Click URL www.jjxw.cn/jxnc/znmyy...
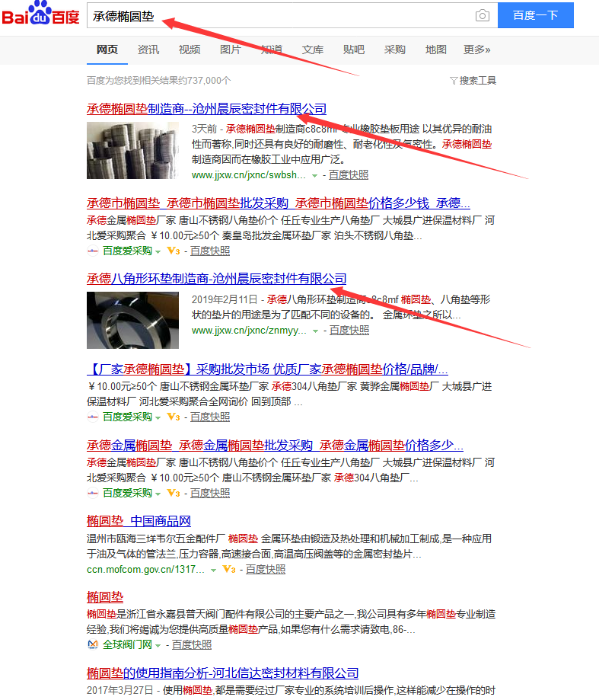 coord(250,331)
